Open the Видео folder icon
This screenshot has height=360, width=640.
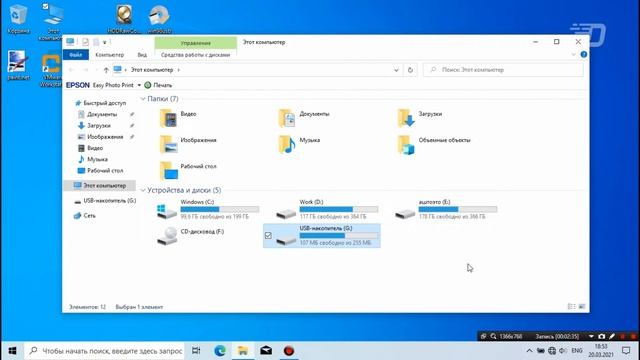pos(168,118)
